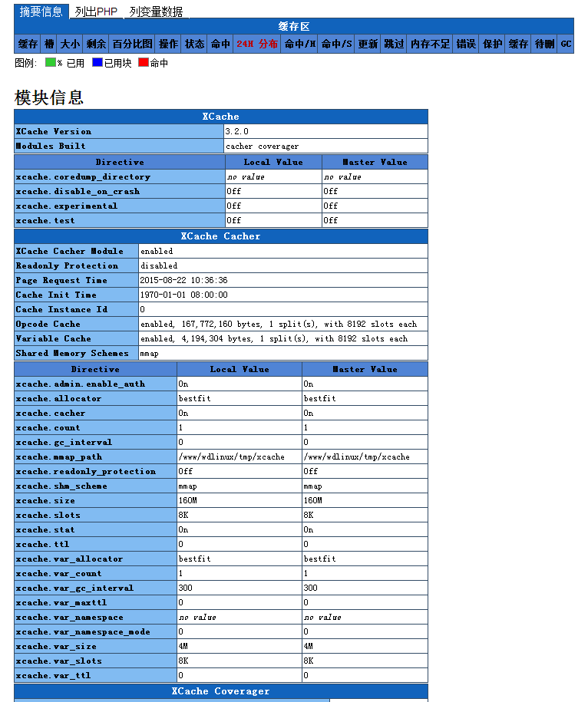Click the 命中/H column header
This screenshot has width=588, height=702.
click(299, 44)
